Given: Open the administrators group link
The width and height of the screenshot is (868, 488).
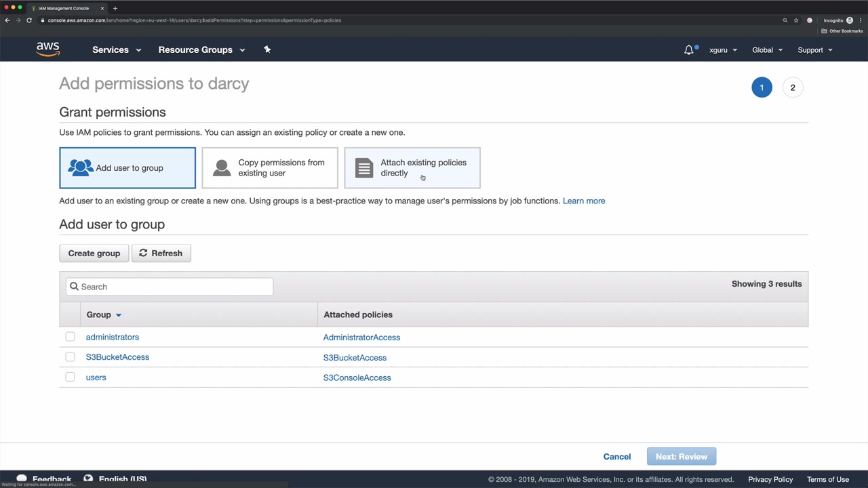Looking at the screenshot, I should pos(113,337).
